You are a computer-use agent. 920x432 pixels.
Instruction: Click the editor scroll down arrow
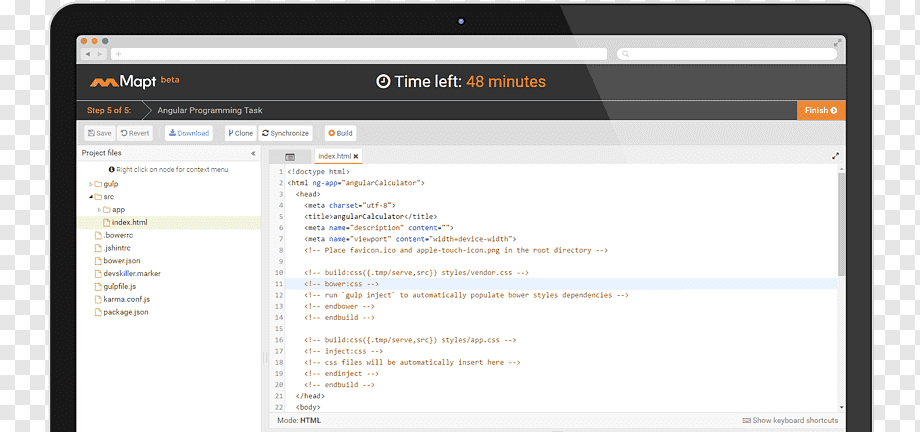pos(842,407)
